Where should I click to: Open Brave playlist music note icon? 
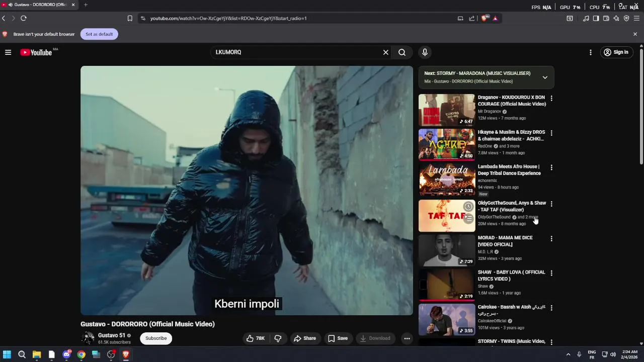(586, 18)
